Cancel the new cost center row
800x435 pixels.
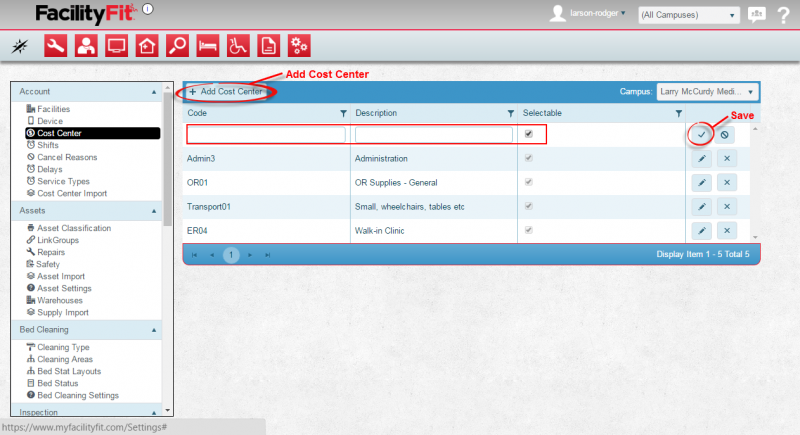pos(724,135)
